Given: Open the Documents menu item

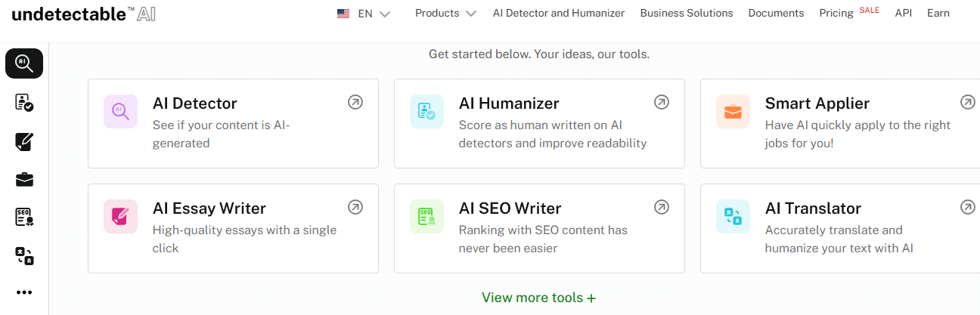Looking at the screenshot, I should pos(776,13).
